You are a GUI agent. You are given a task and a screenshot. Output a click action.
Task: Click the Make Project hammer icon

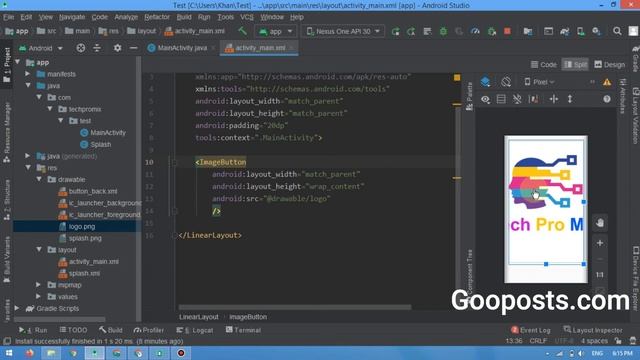tap(242, 31)
